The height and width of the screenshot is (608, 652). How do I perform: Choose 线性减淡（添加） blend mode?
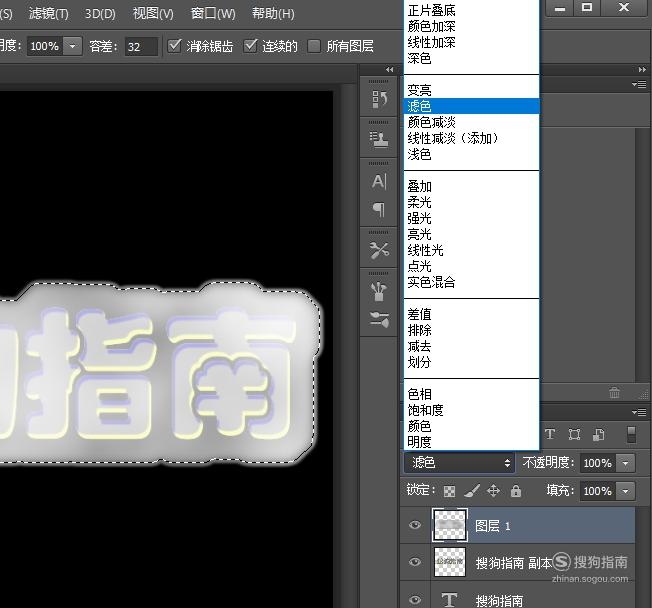tap(472, 138)
